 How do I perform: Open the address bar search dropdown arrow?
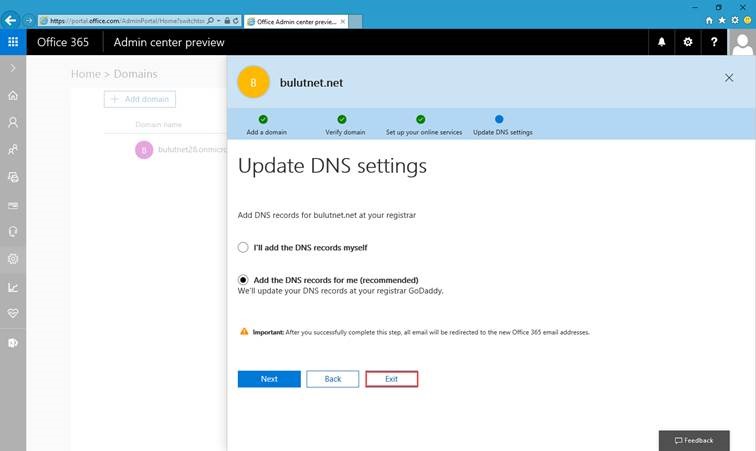pyautogui.click(x=218, y=21)
